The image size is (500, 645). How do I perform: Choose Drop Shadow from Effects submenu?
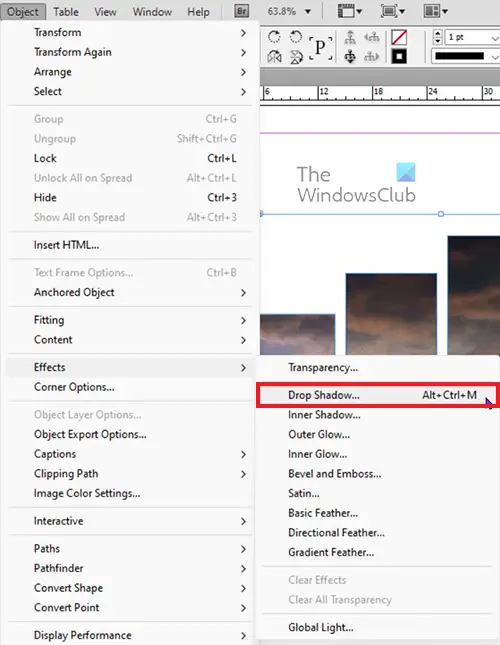click(x=377, y=395)
